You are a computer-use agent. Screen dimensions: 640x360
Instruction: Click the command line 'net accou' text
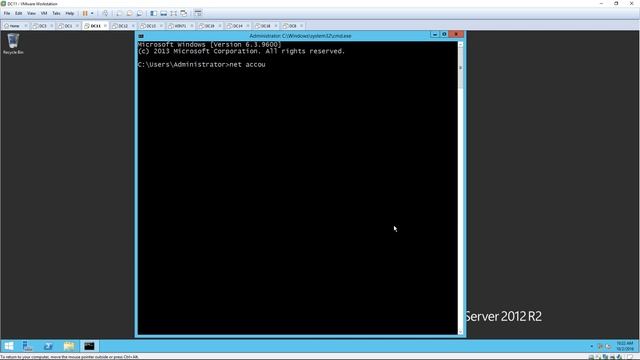pyautogui.click(x=247, y=64)
